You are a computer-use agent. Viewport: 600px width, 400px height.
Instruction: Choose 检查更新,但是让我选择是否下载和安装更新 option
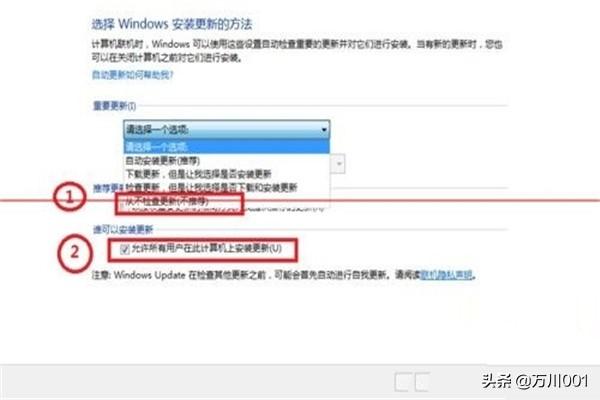[211, 188]
